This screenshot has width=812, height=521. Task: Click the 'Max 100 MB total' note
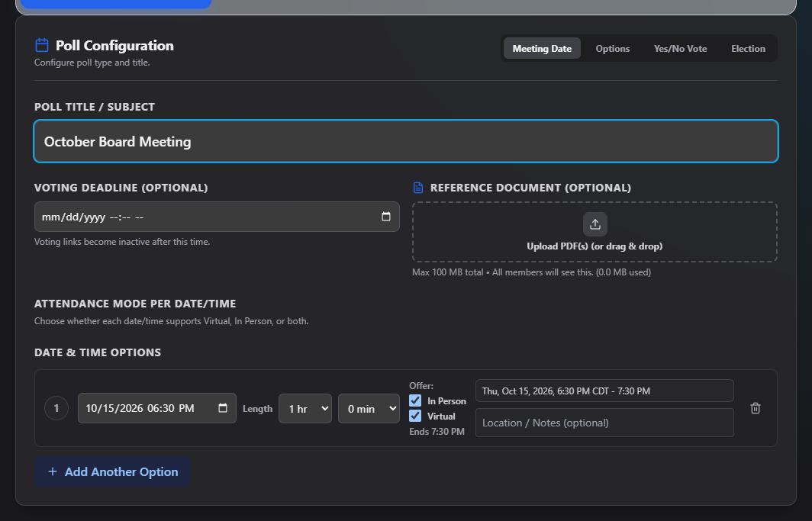click(x=531, y=272)
